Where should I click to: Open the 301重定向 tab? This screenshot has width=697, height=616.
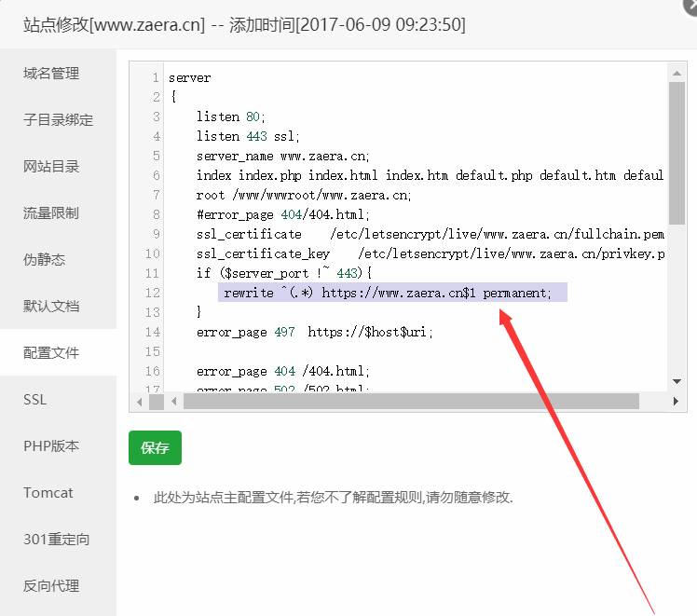(58, 539)
